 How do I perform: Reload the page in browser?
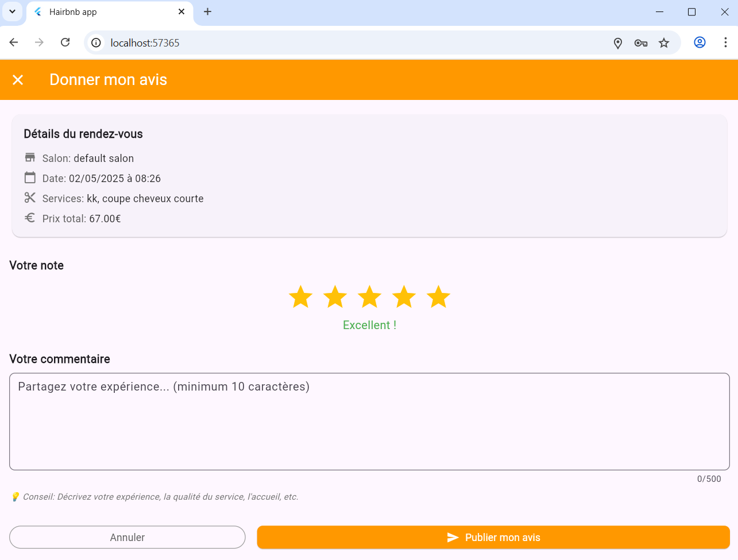point(65,43)
